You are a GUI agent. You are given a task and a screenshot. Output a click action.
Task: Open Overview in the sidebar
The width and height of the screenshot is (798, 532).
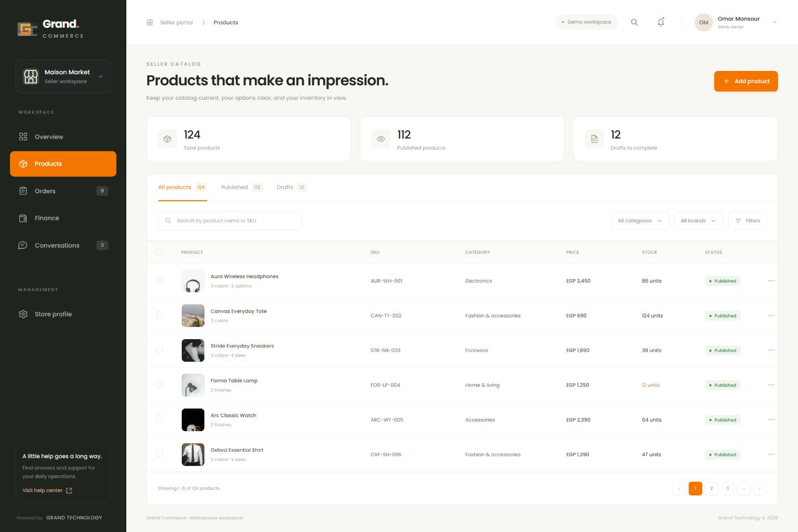click(63, 137)
